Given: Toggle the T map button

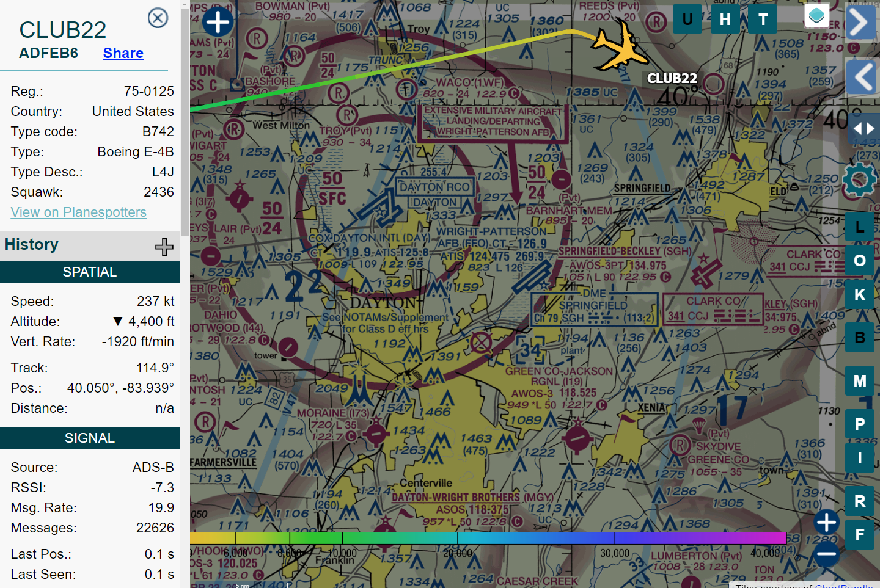Looking at the screenshot, I should [763, 19].
